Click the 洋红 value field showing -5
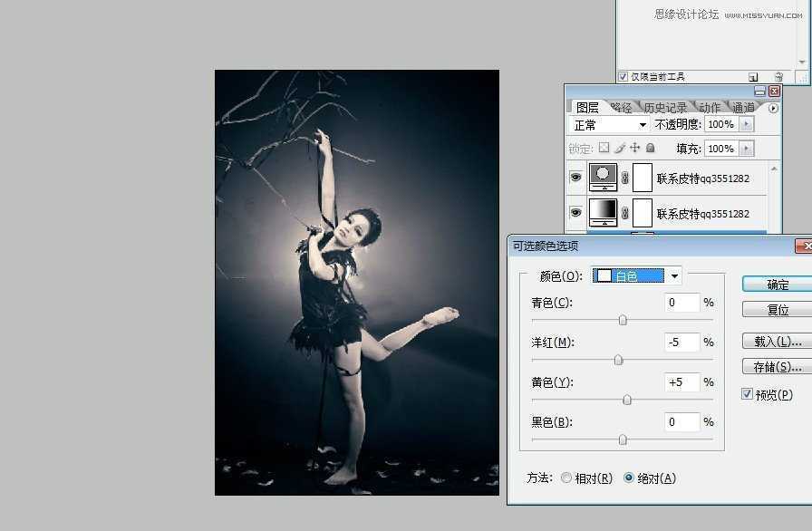The height and width of the screenshot is (531, 812). point(682,343)
